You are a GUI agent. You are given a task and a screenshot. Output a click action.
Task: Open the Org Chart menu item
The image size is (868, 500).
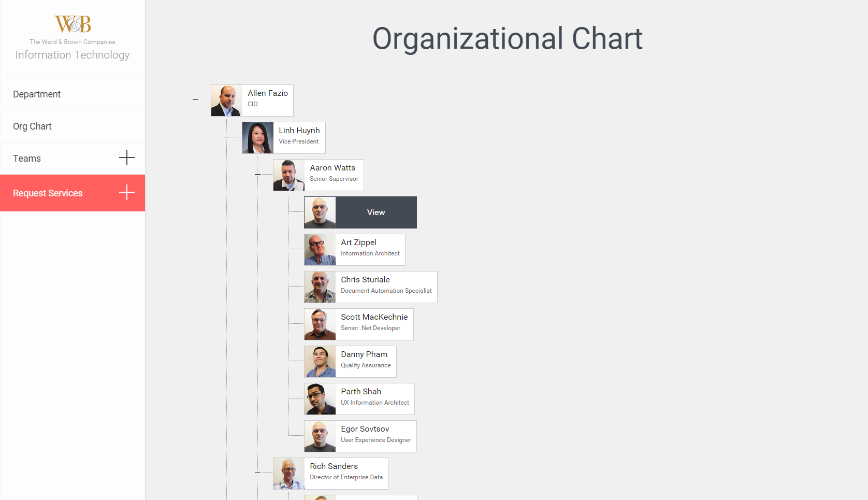coord(32,126)
